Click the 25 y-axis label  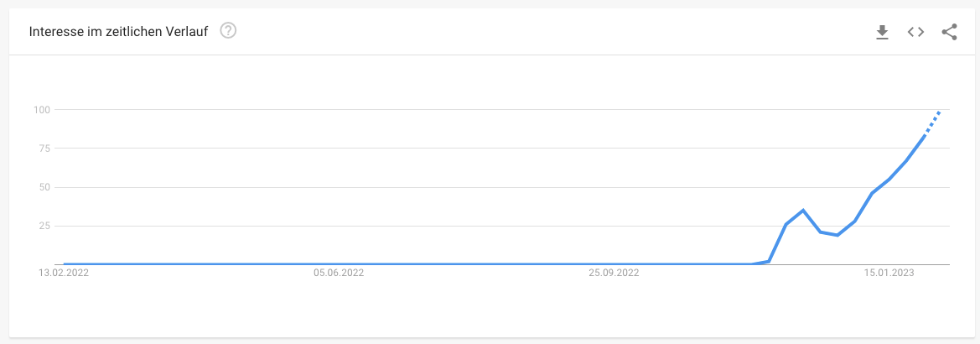tap(44, 227)
